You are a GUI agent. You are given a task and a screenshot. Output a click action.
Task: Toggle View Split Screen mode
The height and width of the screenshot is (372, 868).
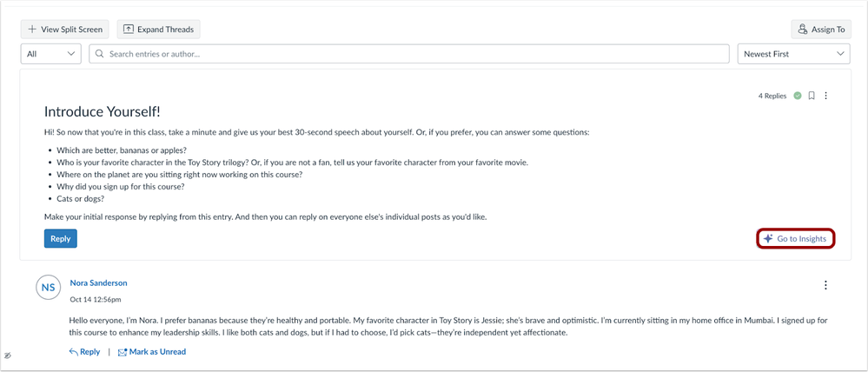point(65,30)
